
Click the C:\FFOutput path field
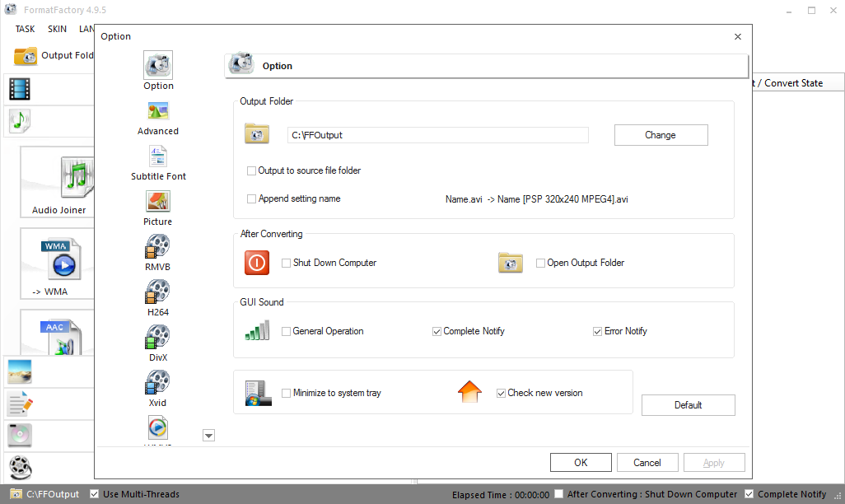tap(438, 135)
